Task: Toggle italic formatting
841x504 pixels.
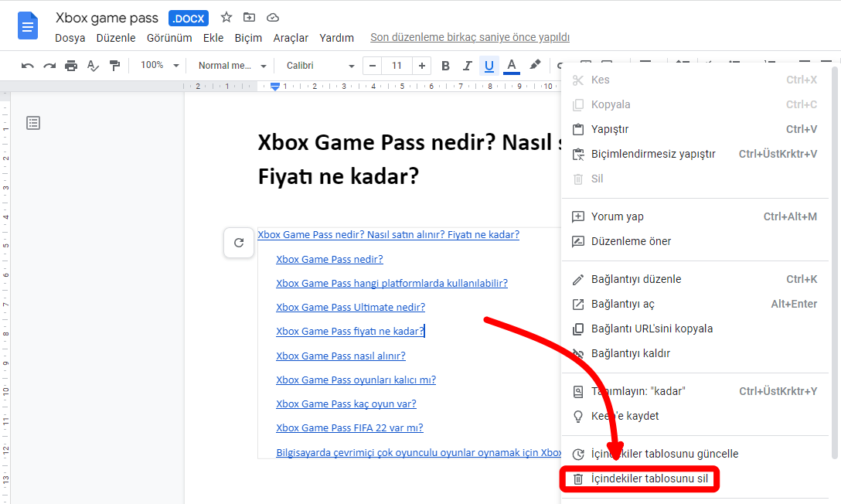Action: pyautogui.click(x=467, y=66)
